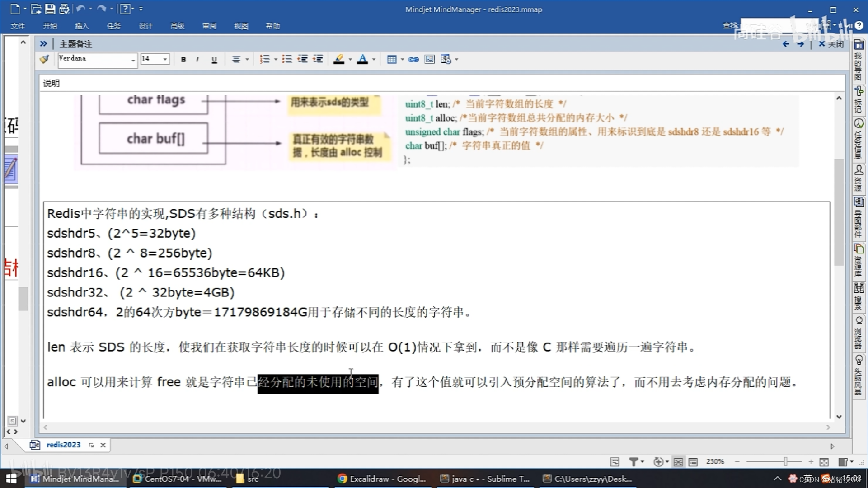Click the decrease indent icon

[302, 59]
